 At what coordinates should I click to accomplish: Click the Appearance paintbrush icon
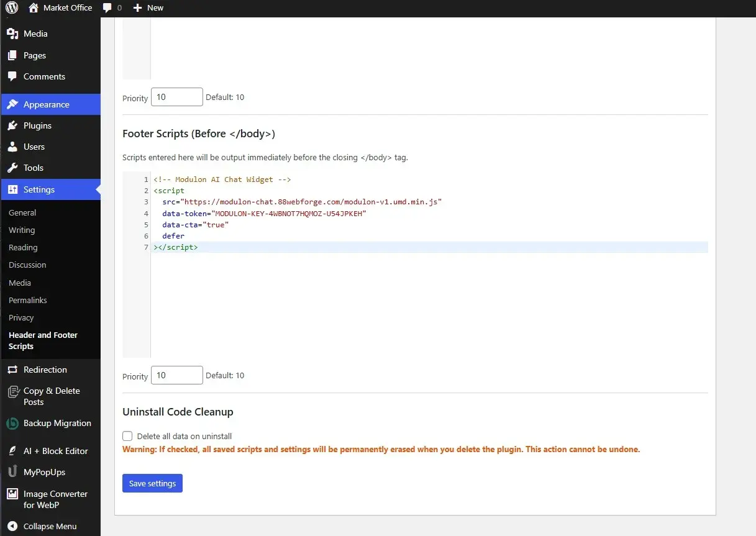pyautogui.click(x=12, y=104)
